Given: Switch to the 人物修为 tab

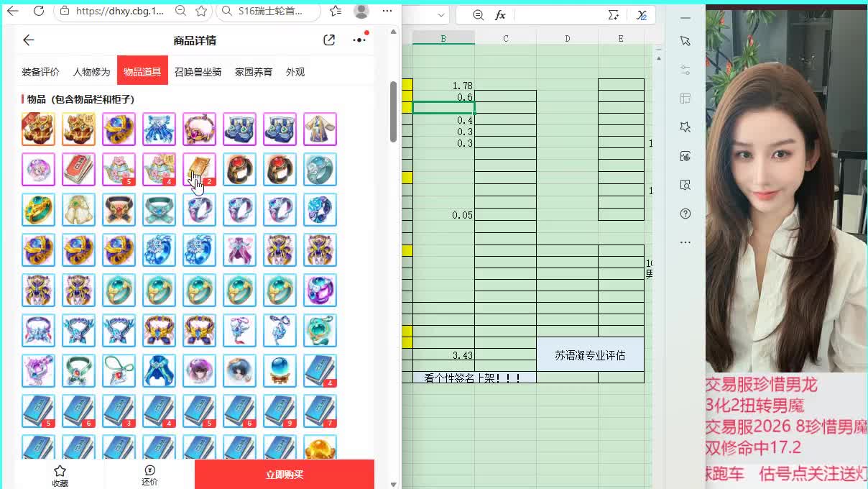Looking at the screenshot, I should (91, 72).
